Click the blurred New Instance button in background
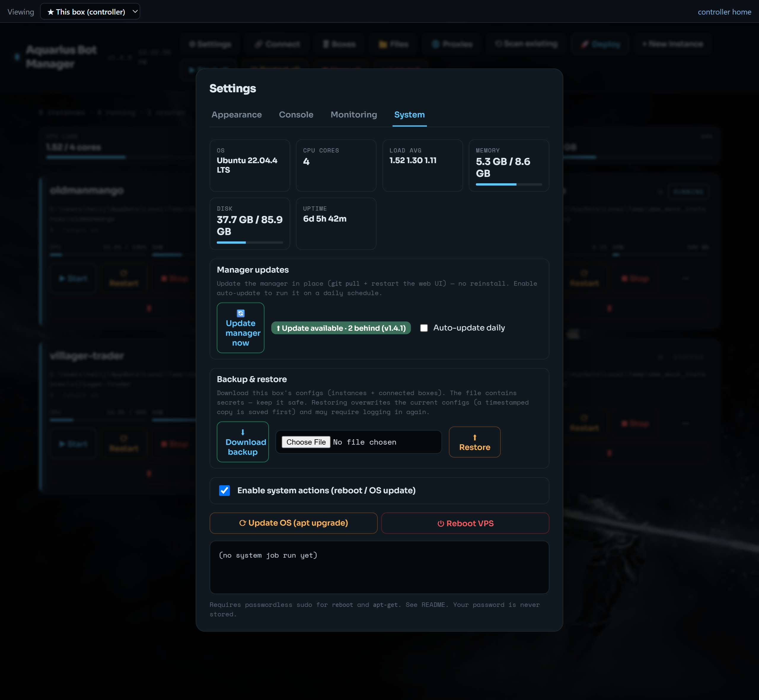The width and height of the screenshot is (759, 700). tap(673, 44)
